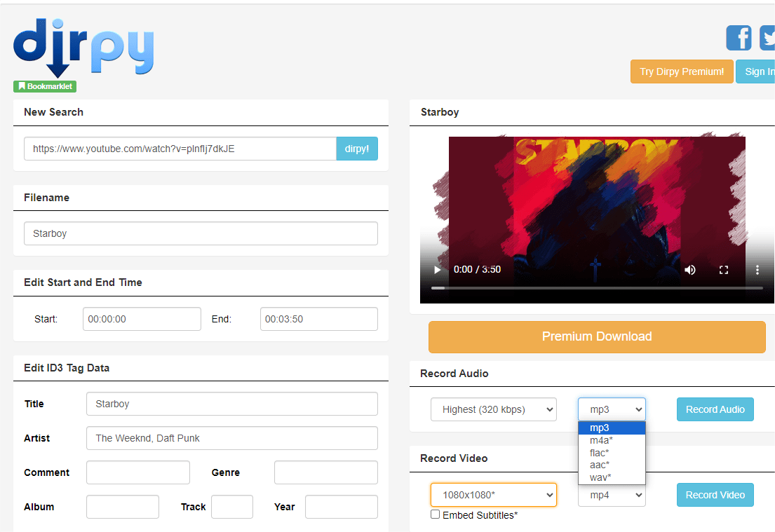
Task: Mute the video player volume
Action: 690,270
